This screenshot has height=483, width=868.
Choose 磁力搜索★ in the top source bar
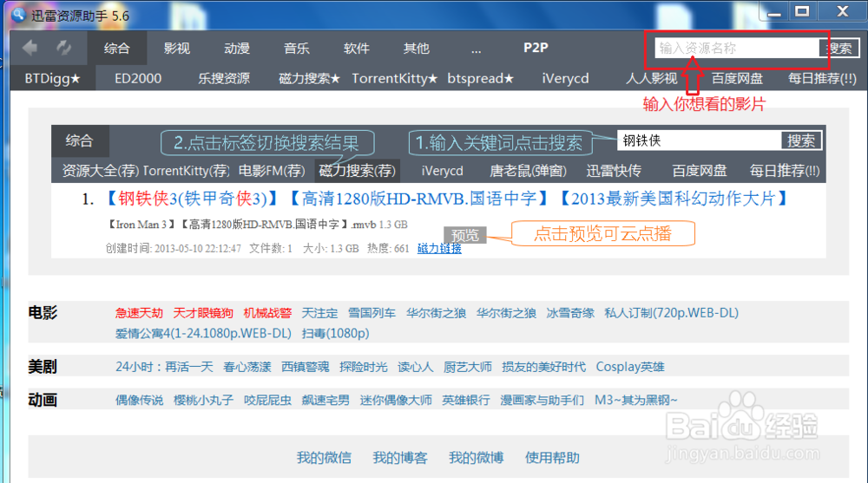click(x=310, y=79)
